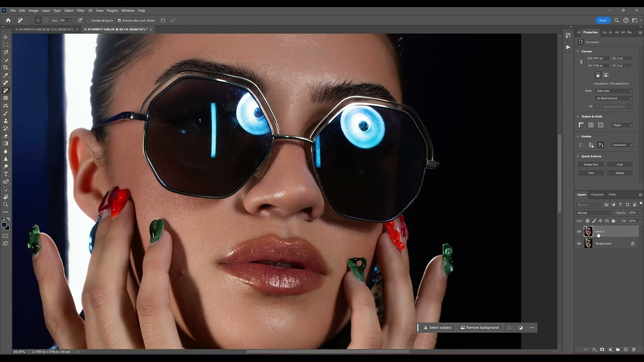Open the Image menu
644x362 pixels.
(33, 11)
